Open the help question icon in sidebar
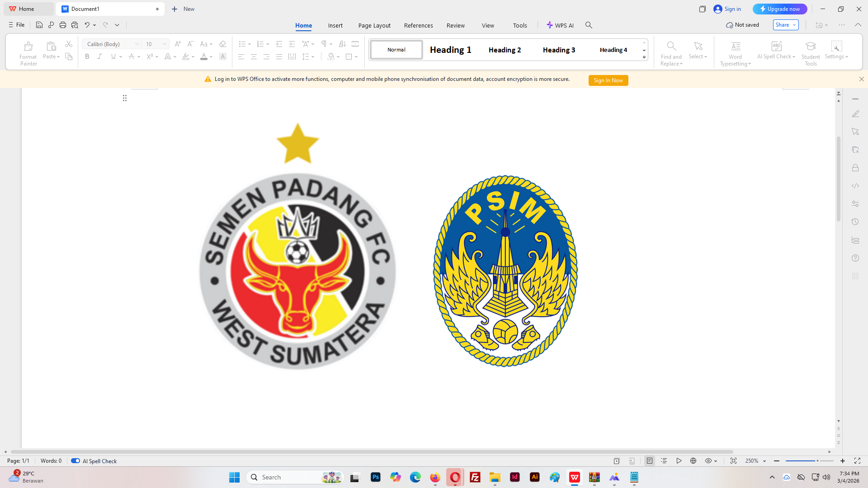 855,258
